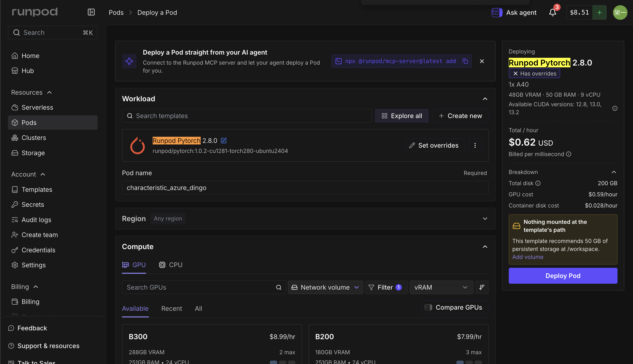Select the B300 GPU card
The height and width of the screenshot is (364, 633).
(212, 344)
